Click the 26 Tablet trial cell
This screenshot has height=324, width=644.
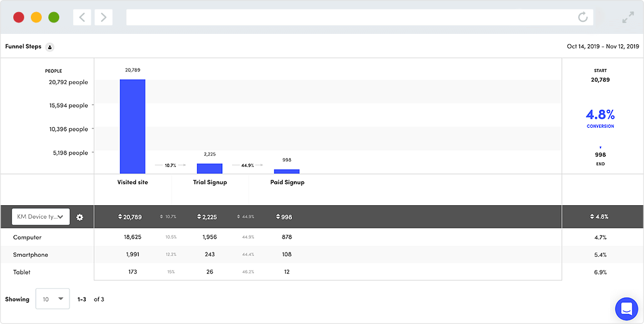point(209,272)
